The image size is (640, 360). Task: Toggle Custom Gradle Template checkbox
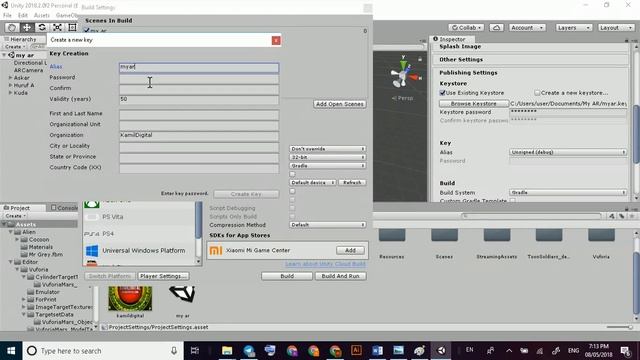coord(513,200)
